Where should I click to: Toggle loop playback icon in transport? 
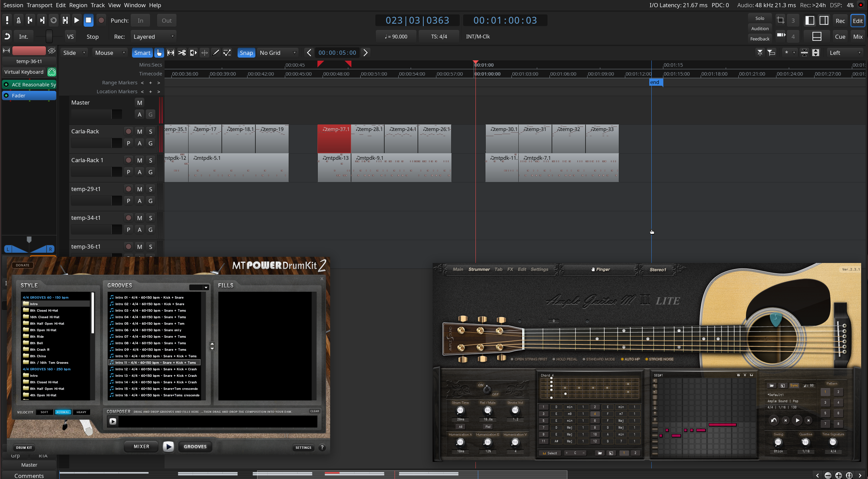[x=53, y=21]
